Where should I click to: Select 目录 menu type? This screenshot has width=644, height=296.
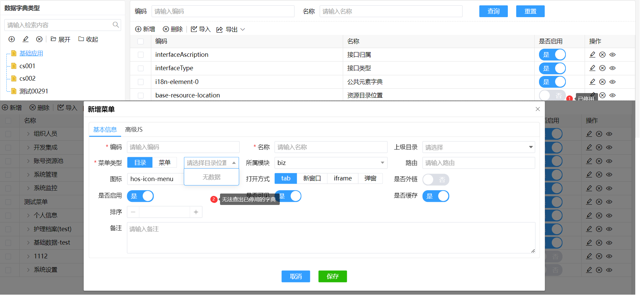pos(140,163)
